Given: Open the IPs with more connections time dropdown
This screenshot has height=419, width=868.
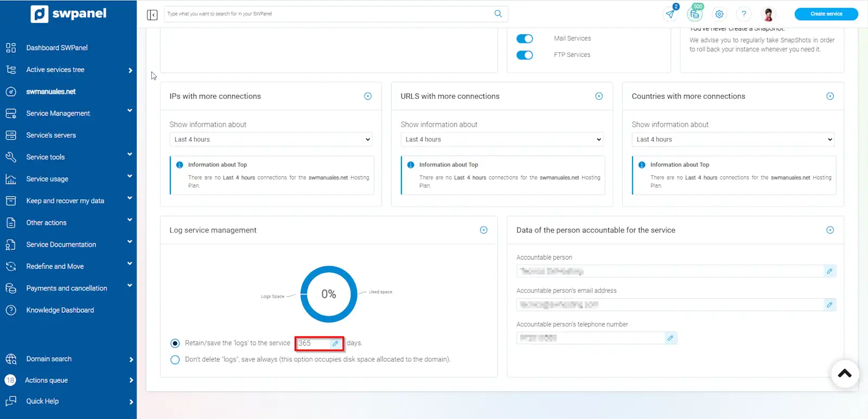Looking at the screenshot, I should point(271,139).
